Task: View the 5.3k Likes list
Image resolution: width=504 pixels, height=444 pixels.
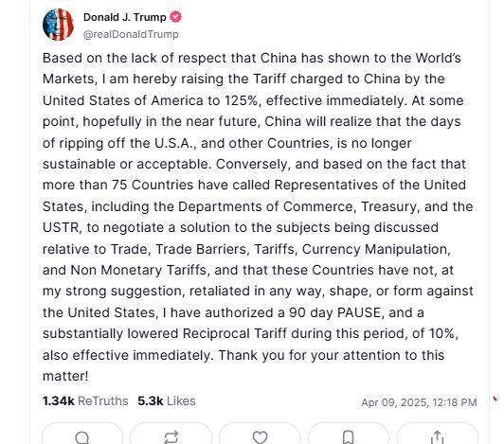Action: point(167,401)
